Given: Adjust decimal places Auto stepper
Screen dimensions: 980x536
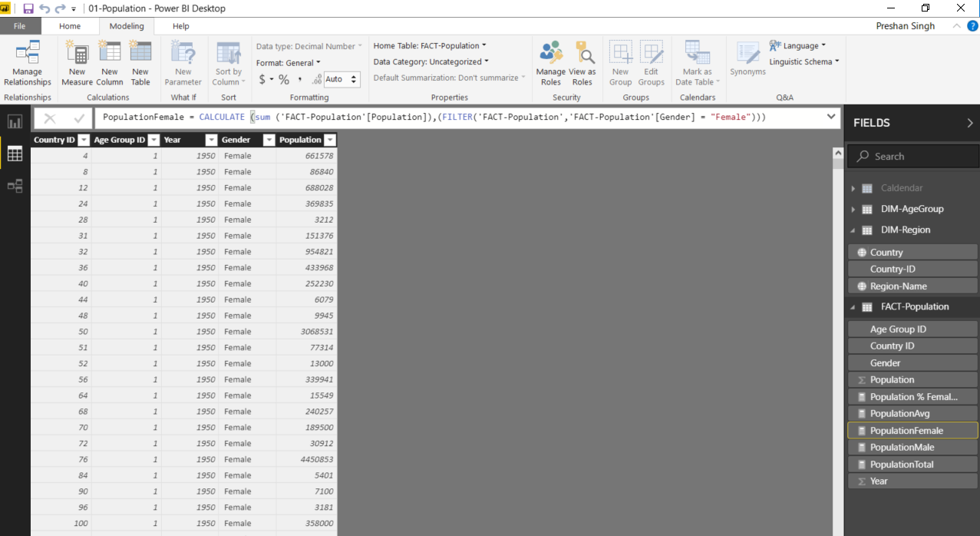Looking at the screenshot, I should [x=354, y=79].
